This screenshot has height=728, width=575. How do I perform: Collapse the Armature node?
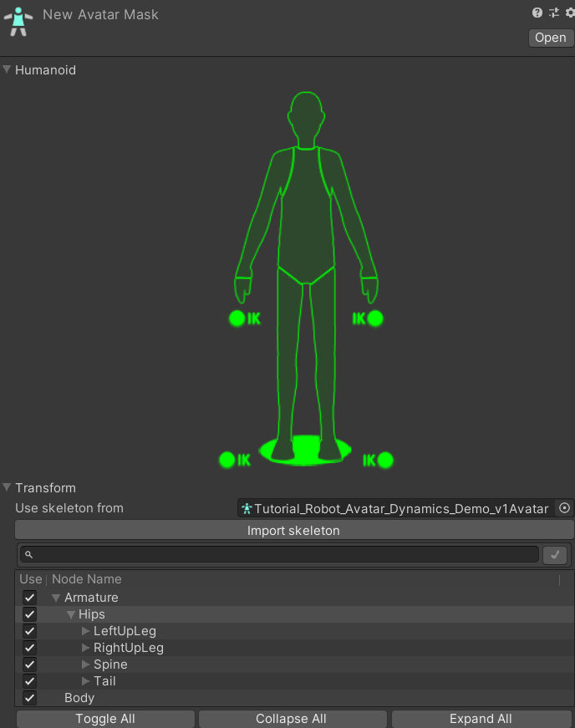pos(56,598)
